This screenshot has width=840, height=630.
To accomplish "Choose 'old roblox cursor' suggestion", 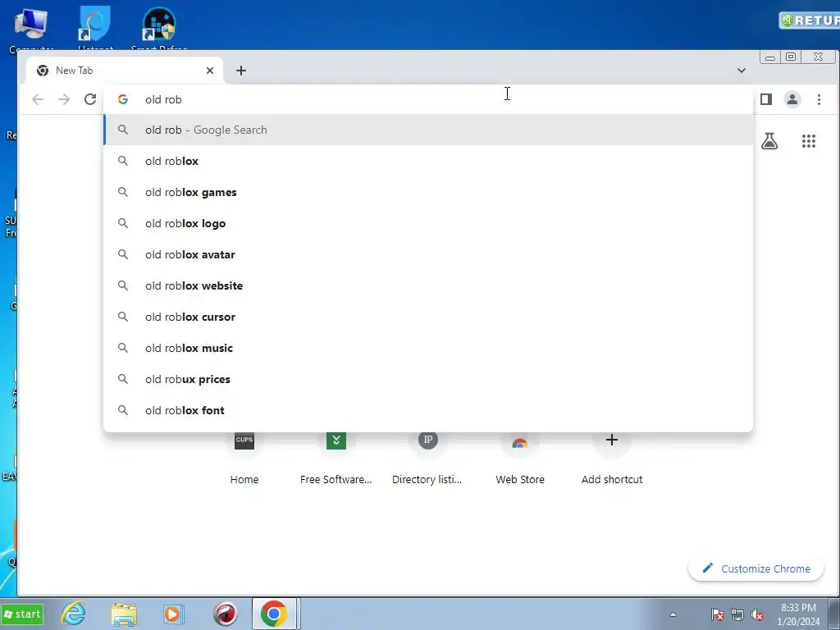I will (428, 317).
